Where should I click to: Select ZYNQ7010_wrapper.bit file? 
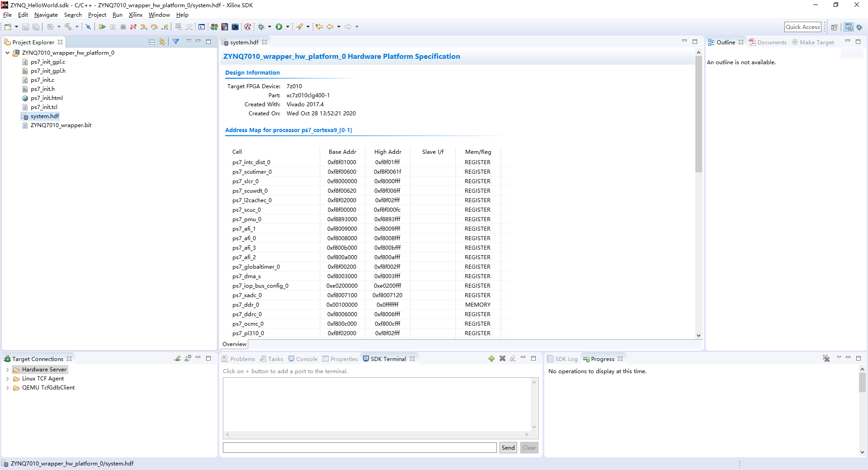pos(61,125)
